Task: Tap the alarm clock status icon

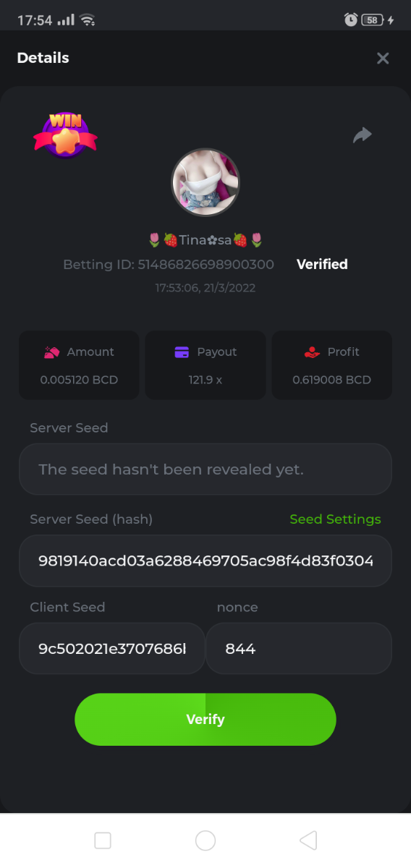Action: [x=351, y=20]
